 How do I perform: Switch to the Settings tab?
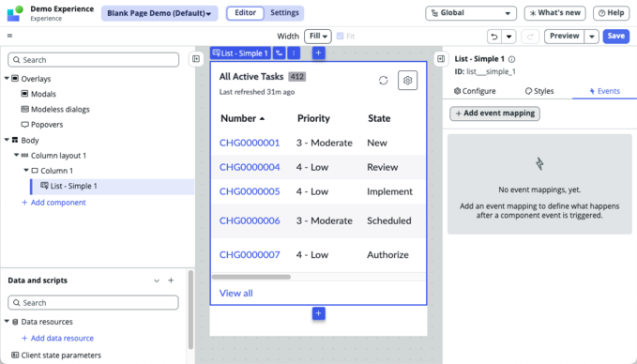(x=284, y=13)
